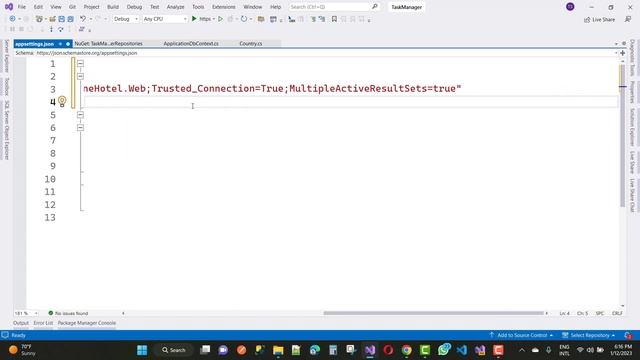The height and width of the screenshot is (360, 640).
Task: Expand the Select Repository dropdown
Action: pos(589,335)
